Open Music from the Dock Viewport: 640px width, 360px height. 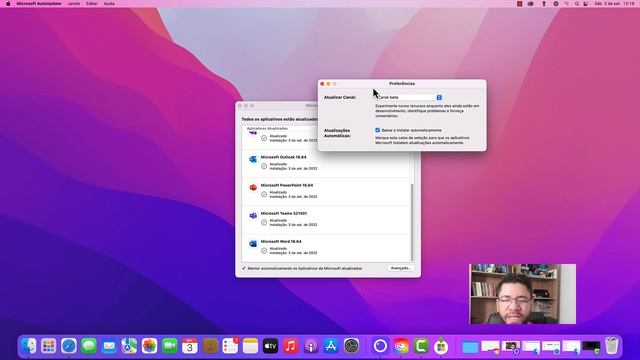point(291,346)
